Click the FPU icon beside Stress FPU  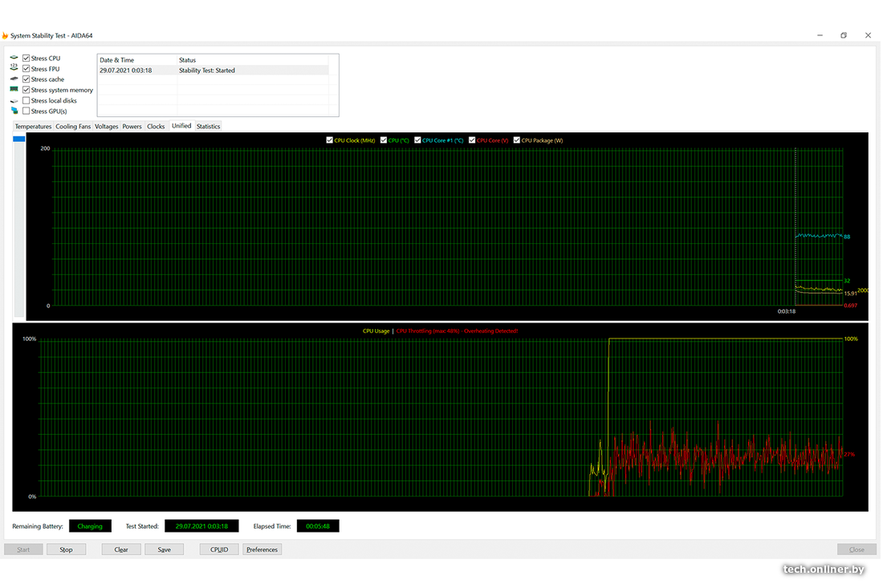[14, 69]
